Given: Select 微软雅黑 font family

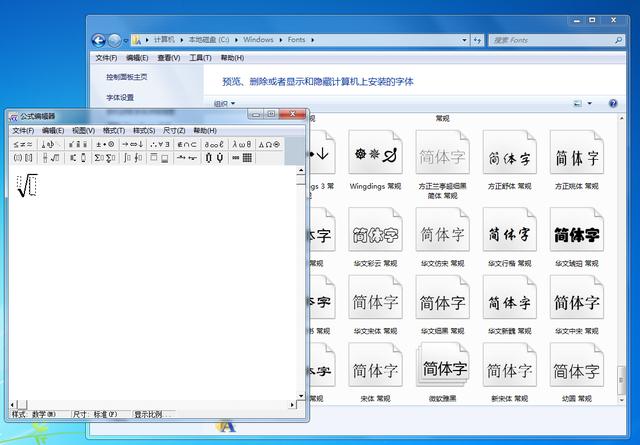Looking at the screenshot, I should coord(442,372).
